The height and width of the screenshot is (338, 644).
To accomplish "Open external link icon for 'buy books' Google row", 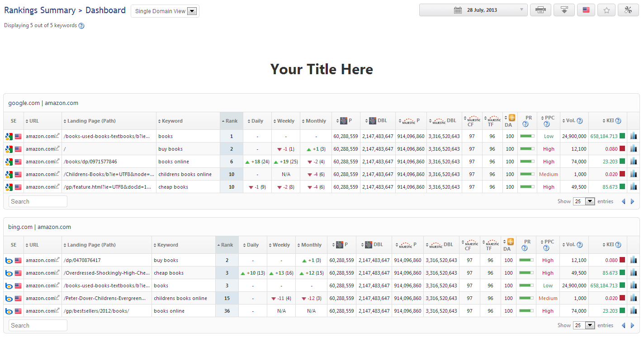I will (x=57, y=148).
